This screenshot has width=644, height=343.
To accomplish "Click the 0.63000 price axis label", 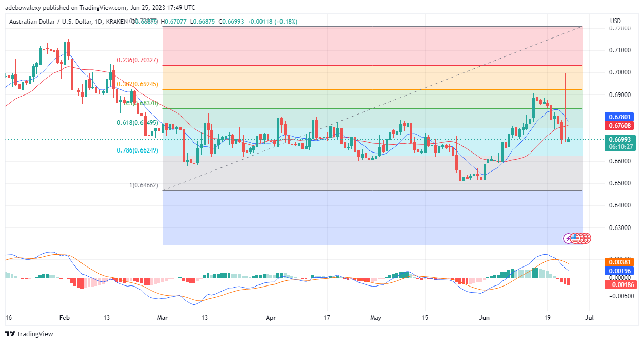I will (x=620, y=227).
